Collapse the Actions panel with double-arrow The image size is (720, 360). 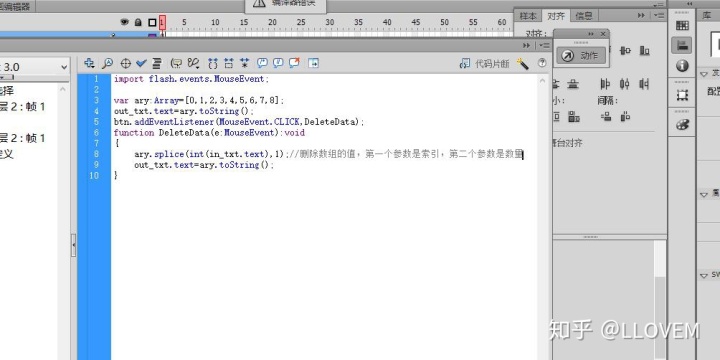pyautogui.click(x=526, y=45)
